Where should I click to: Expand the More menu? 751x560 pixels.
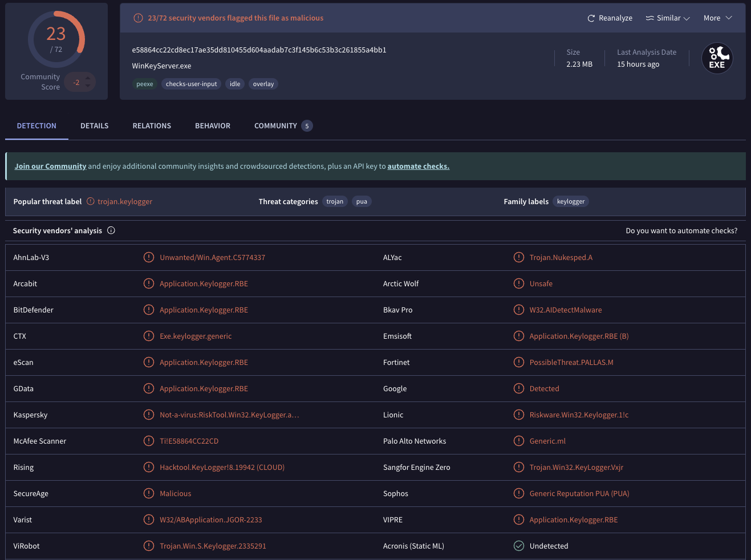pyautogui.click(x=717, y=18)
